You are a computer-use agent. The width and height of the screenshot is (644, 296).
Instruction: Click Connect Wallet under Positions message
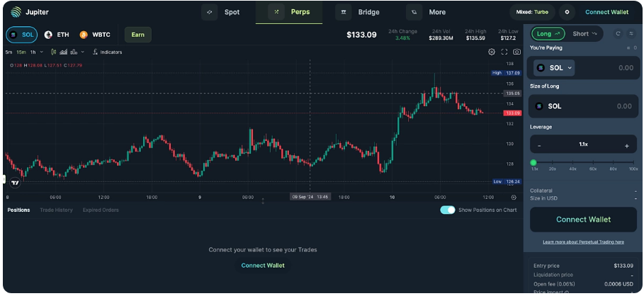click(x=263, y=266)
